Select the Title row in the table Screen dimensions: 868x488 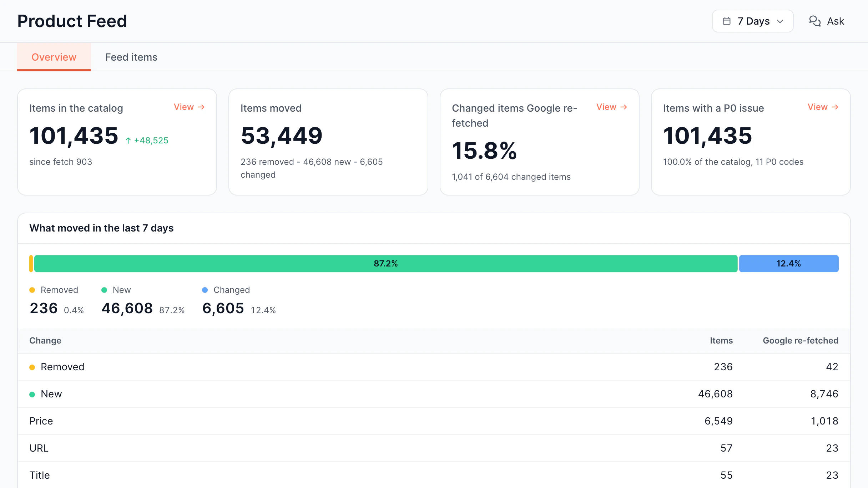click(x=434, y=475)
